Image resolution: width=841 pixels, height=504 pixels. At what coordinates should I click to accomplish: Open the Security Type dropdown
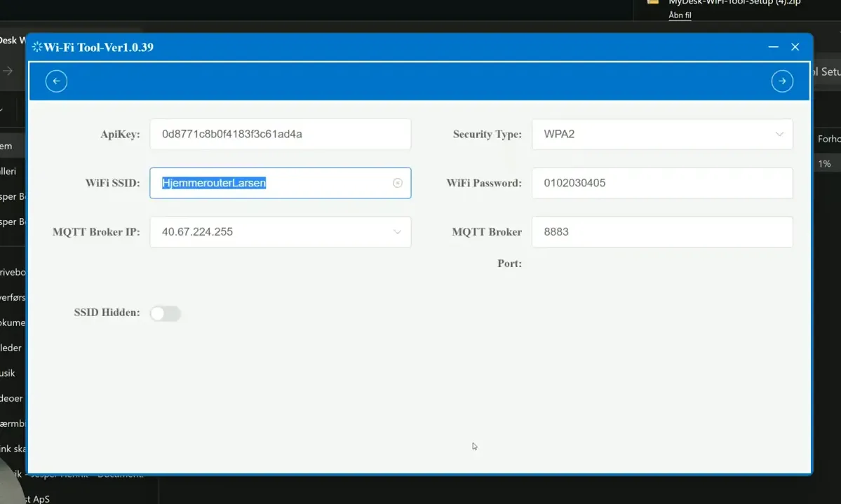(662, 134)
